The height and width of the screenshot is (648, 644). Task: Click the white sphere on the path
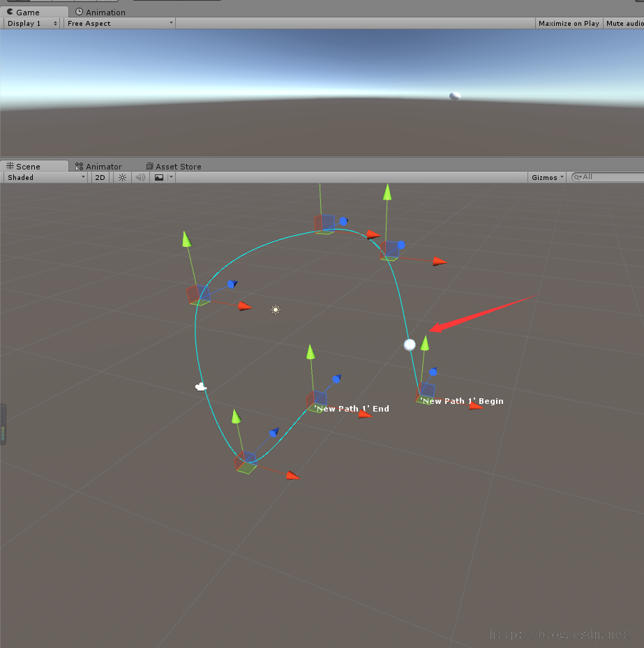point(410,345)
